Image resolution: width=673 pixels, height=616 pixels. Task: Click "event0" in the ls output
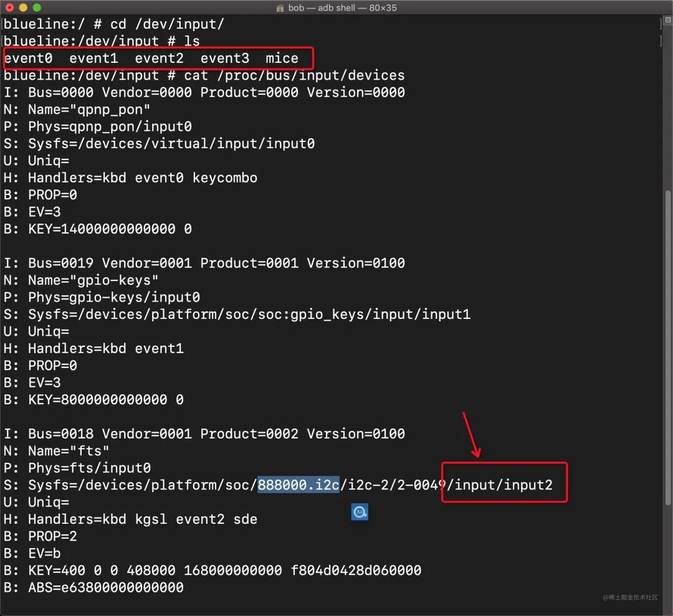click(x=28, y=58)
